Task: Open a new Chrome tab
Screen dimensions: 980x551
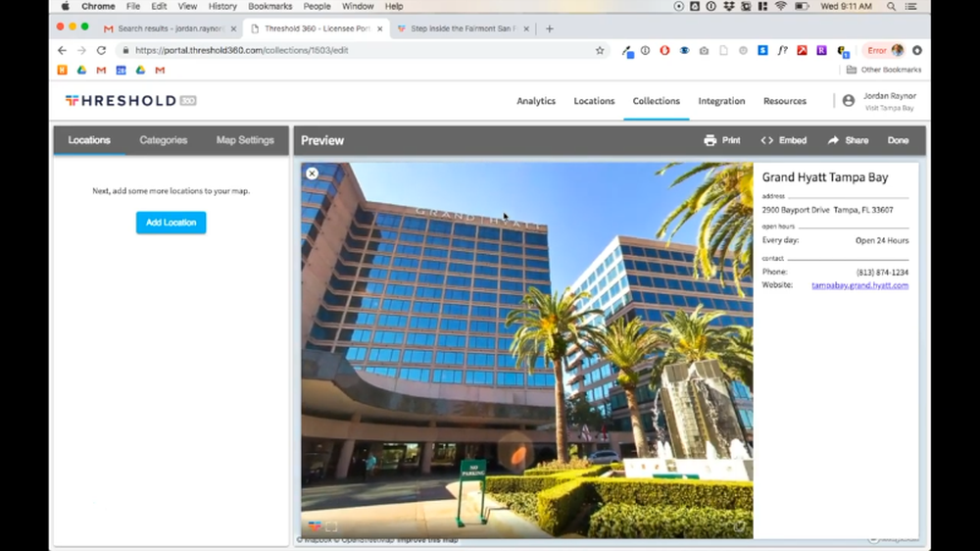Action: point(550,28)
